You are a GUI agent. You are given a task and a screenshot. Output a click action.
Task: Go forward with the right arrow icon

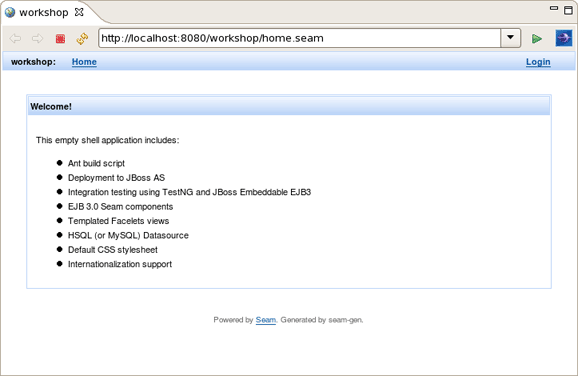[37, 38]
